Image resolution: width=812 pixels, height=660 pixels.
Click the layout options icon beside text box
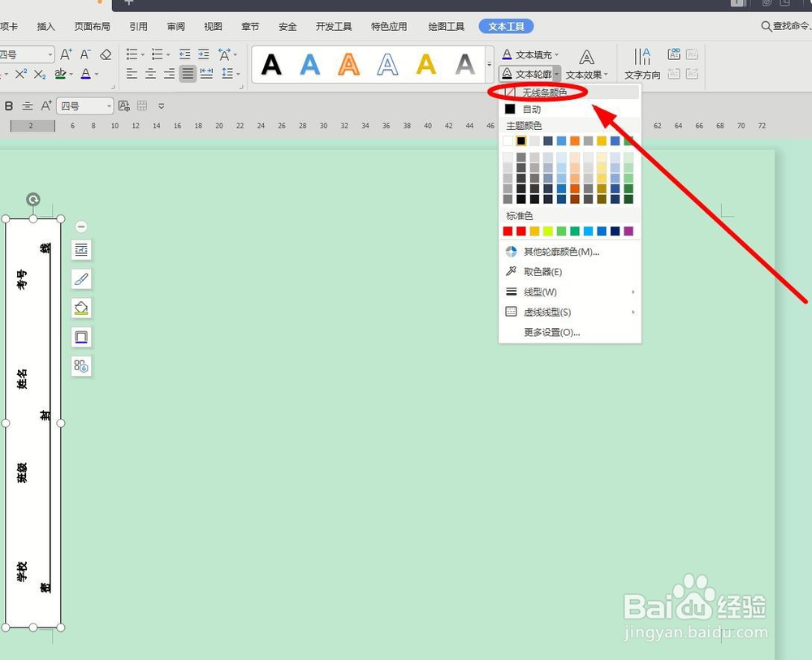[81, 250]
